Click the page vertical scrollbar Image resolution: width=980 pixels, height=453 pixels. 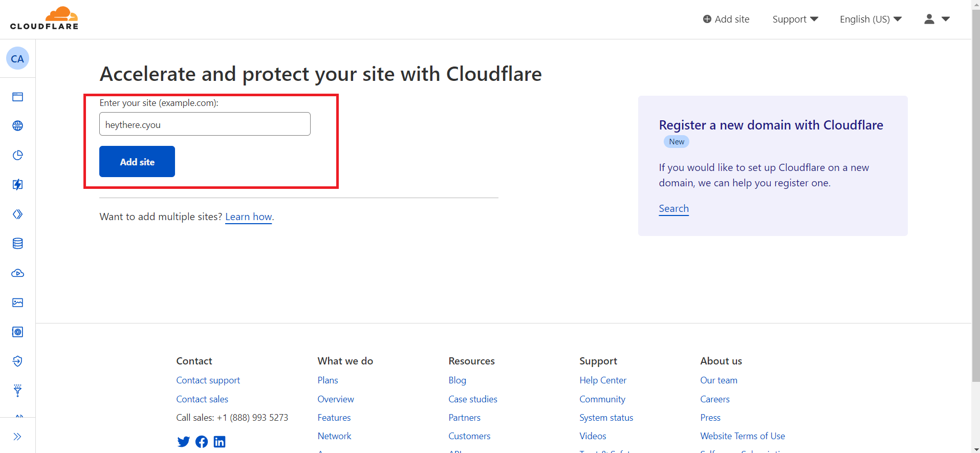(976, 195)
